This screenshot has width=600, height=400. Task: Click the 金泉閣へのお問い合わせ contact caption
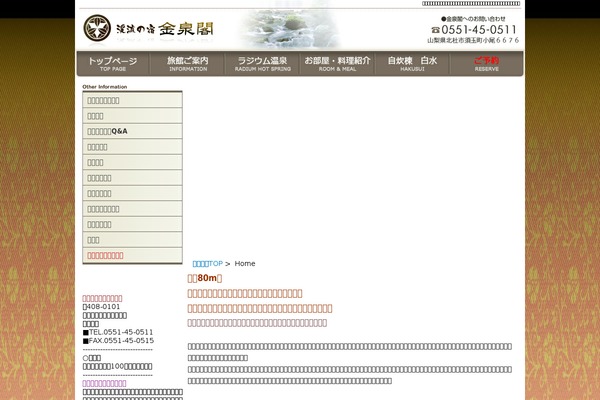pyautogui.click(x=473, y=19)
